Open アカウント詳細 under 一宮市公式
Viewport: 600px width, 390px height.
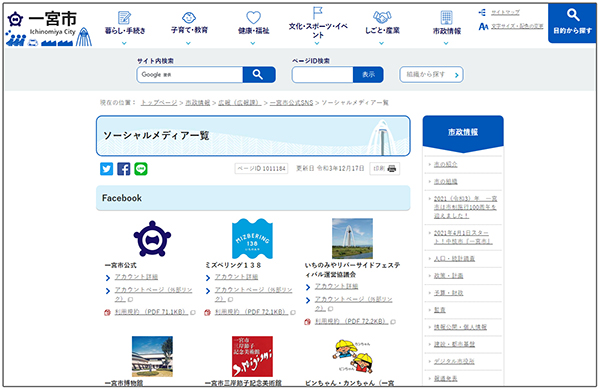(136, 277)
